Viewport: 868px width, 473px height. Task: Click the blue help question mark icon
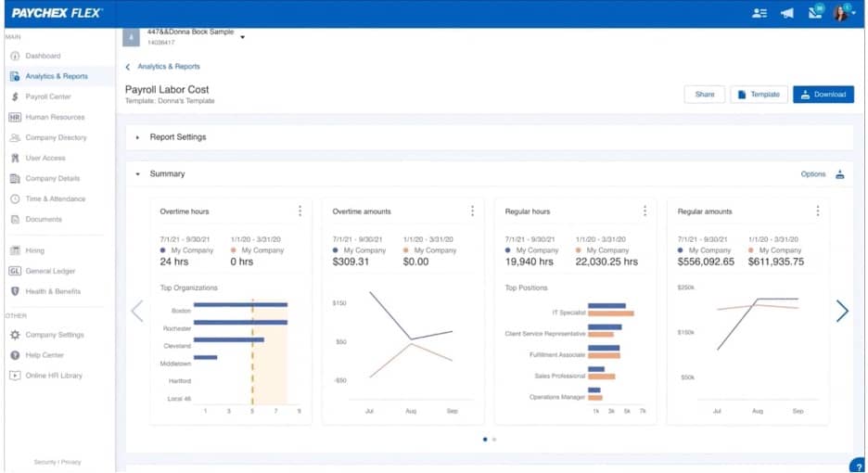click(858, 466)
